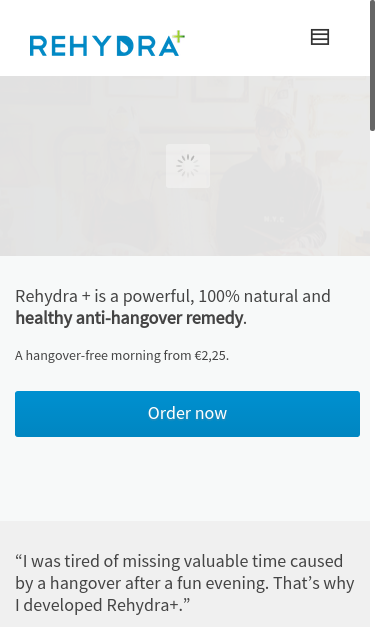
Task: Click the €2,25 price text
Action: tap(210, 355)
